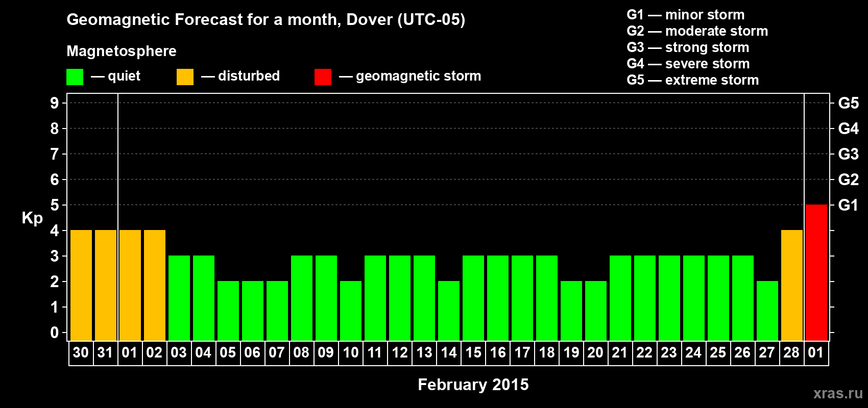Viewport: 868px width, 408px height.
Task: Click the 'G4 — severe storm' legend line
Action: click(688, 64)
